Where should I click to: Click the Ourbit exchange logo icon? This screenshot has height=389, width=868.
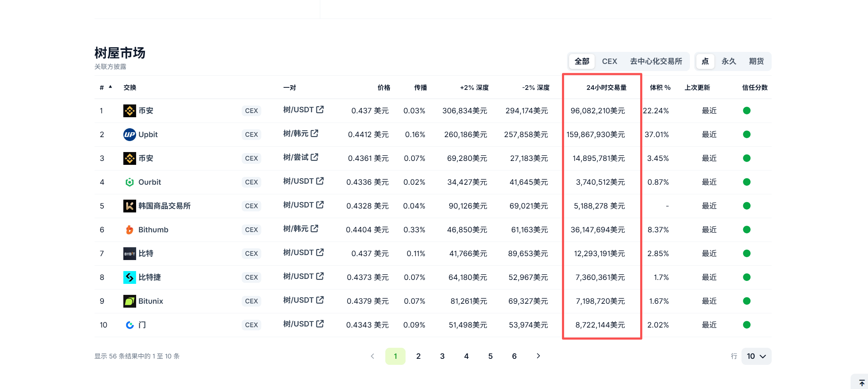[129, 182]
